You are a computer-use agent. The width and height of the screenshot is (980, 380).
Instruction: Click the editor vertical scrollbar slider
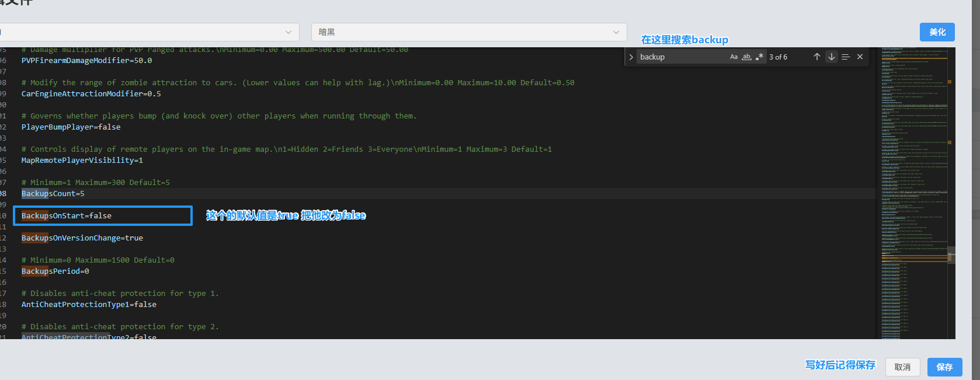(951, 256)
